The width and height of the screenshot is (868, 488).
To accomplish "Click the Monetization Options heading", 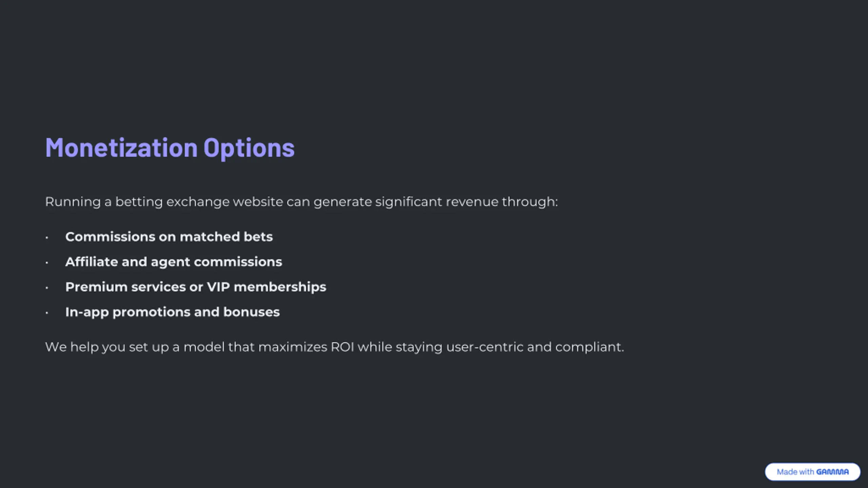I will point(170,148).
